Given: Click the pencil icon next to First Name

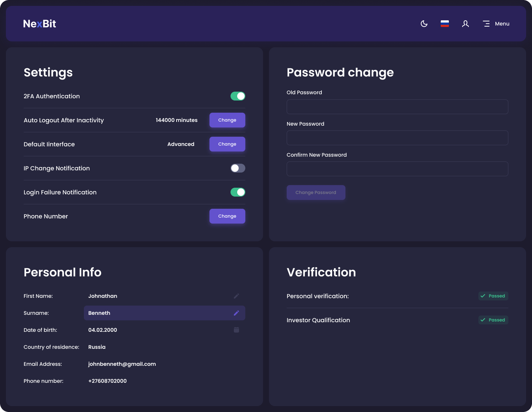Looking at the screenshot, I should (236, 296).
